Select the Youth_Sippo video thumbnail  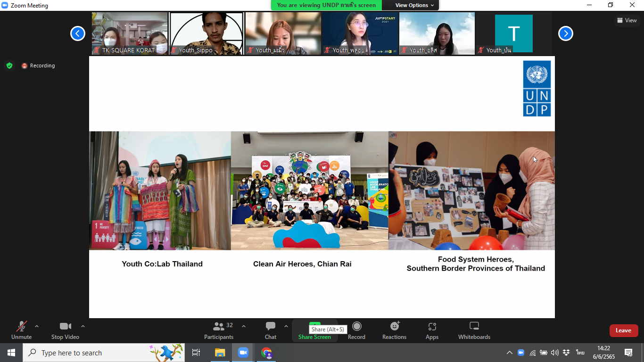[x=206, y=33]
